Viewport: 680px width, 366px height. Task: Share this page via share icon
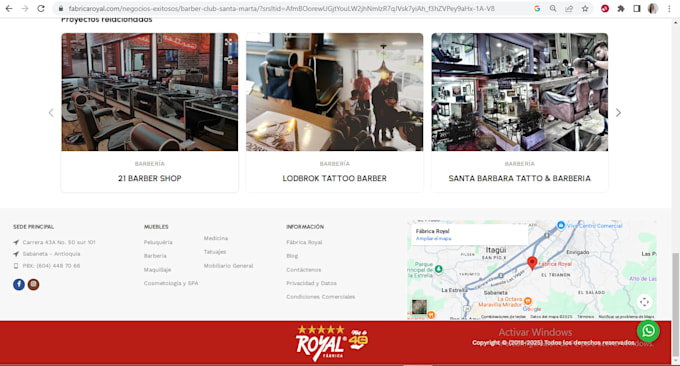[569, 8]
